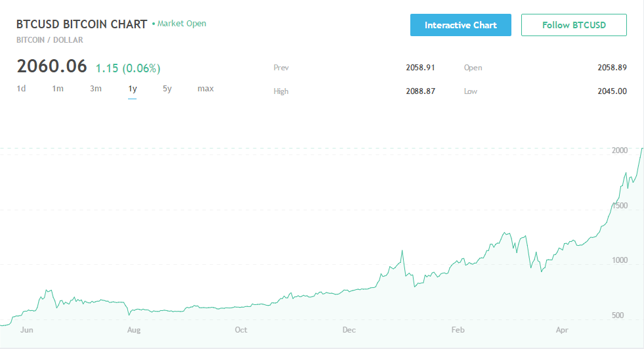Click the Oct date axis label

pos(241,330)
